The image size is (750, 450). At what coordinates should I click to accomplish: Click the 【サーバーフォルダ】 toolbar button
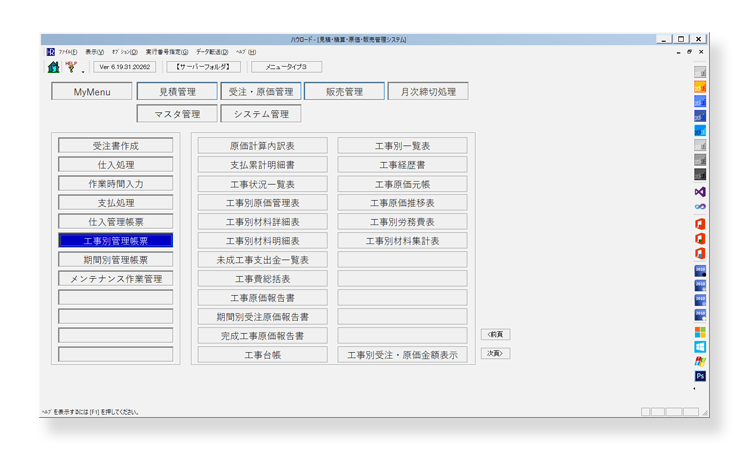coord(203,67)
